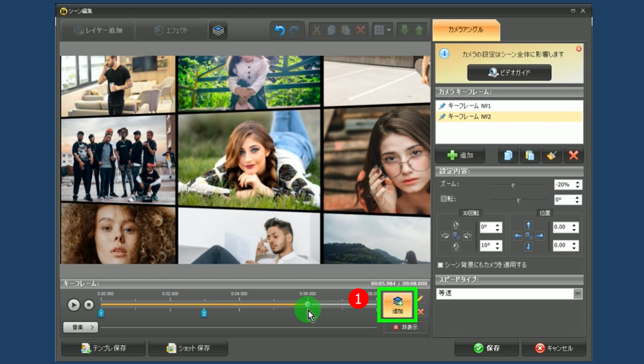Open the ビデオガイド

click(x=509, y=72)
